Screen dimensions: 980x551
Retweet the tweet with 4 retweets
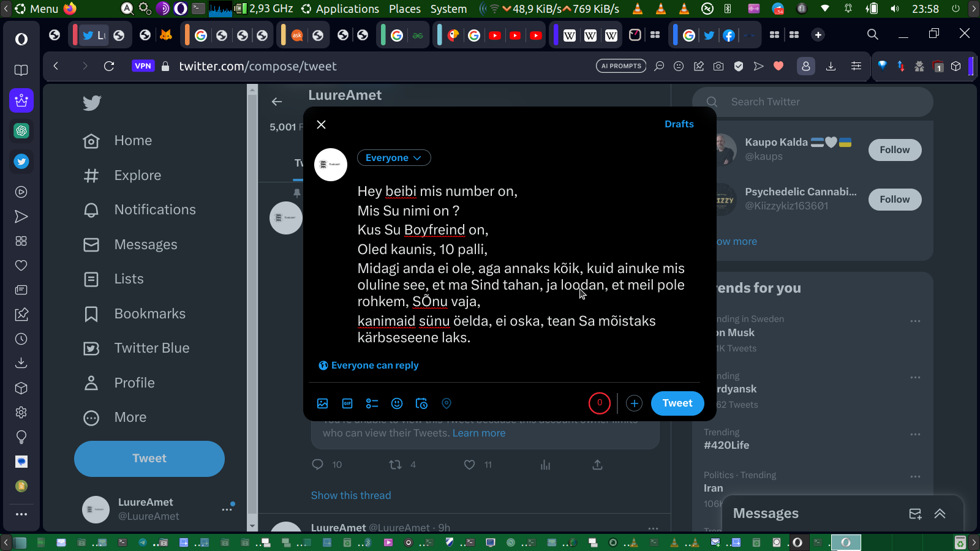tap(395, 465)
